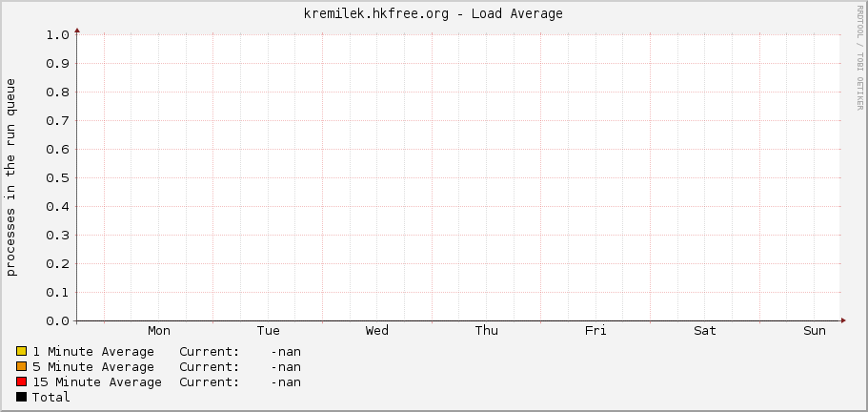Click the 'Sun' x-axis label
This screenshot has width=868, height=412.
(815, 331)
